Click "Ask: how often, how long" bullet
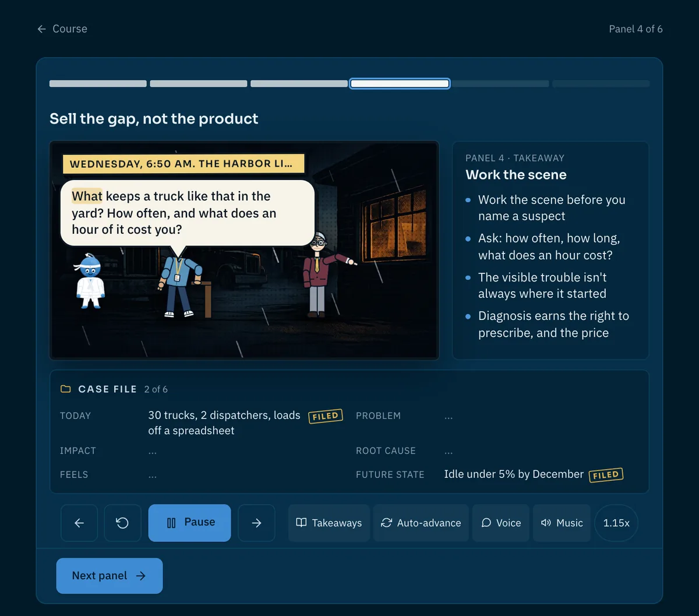Screen dimensions: 699x616 (549, 247)
